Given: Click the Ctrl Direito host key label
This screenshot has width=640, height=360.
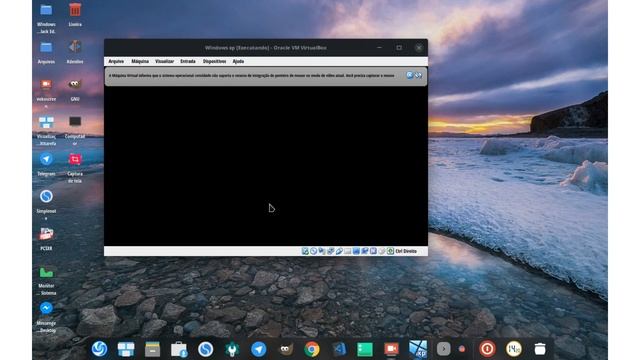Looking at the screenshot, I should coord(406,251).
